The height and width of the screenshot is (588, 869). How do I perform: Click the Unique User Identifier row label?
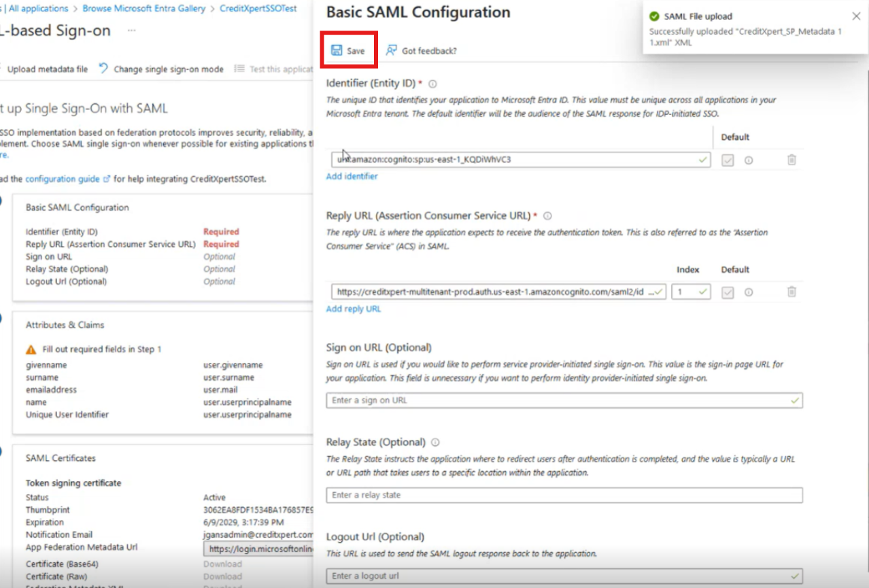point(67,415)
